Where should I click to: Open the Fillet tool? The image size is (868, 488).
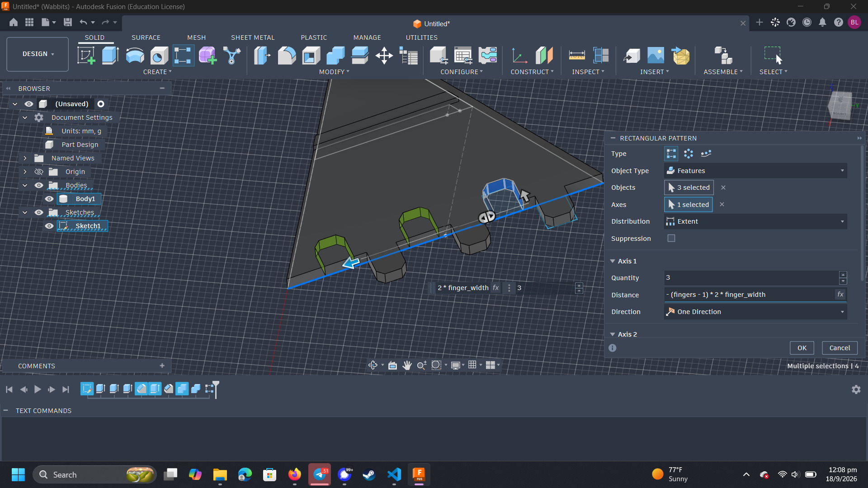pos(287,56)
